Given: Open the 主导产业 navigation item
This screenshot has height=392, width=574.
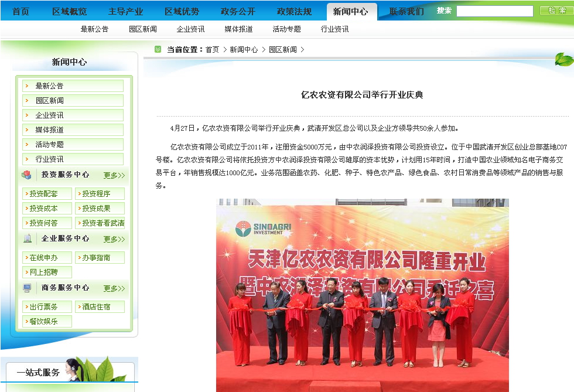Looking at the screenshot, I should tap(125, 12).
